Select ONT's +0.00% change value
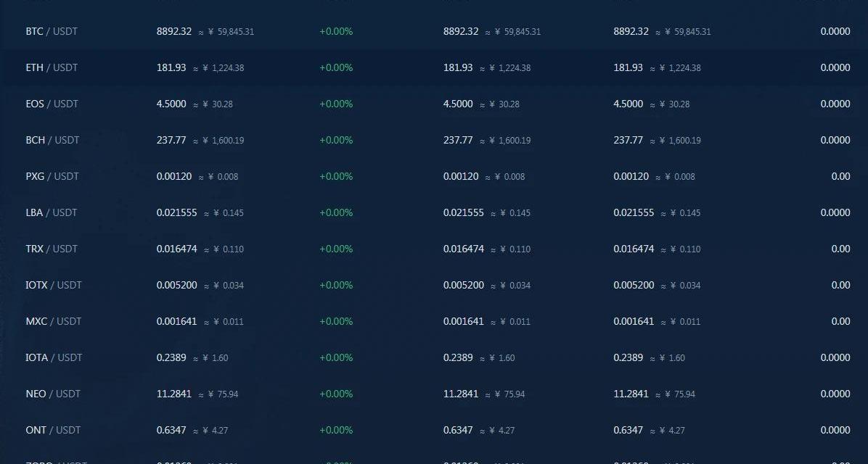The image size is (868, 464). (x=336, y=430)
